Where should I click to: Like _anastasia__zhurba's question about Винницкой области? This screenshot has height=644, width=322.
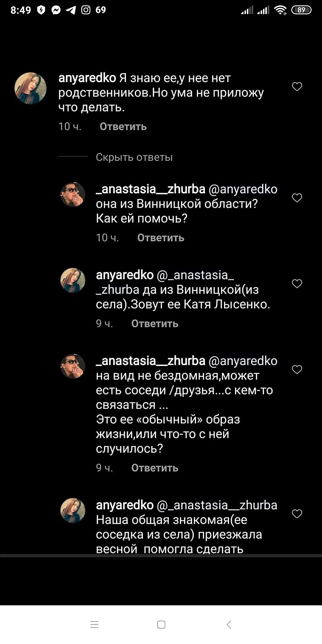point(297,198)
